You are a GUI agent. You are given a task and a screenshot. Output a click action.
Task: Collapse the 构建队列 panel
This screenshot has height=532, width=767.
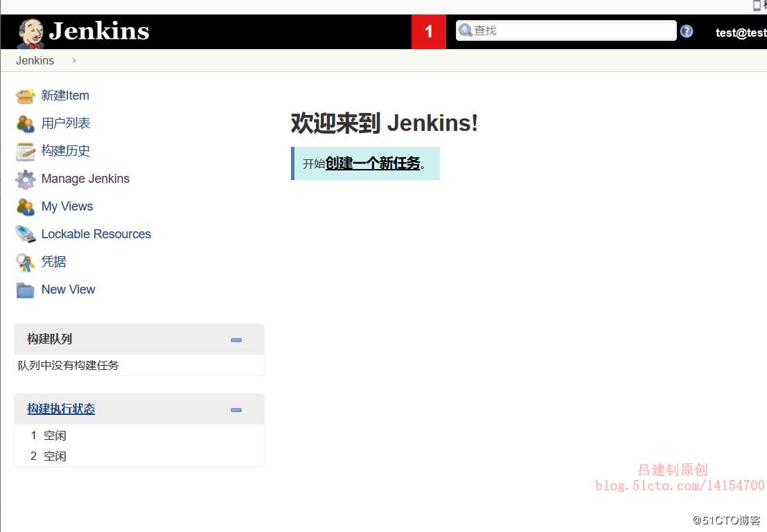236,340
